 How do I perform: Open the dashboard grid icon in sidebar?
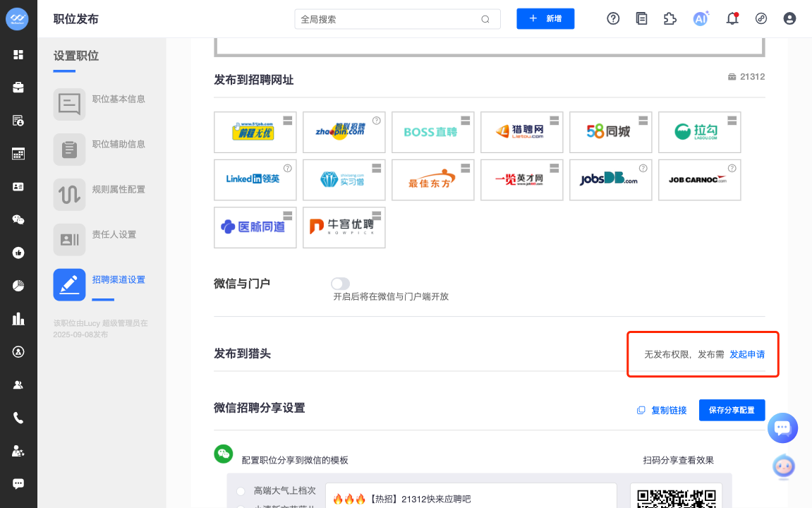(x=18, y=54)
